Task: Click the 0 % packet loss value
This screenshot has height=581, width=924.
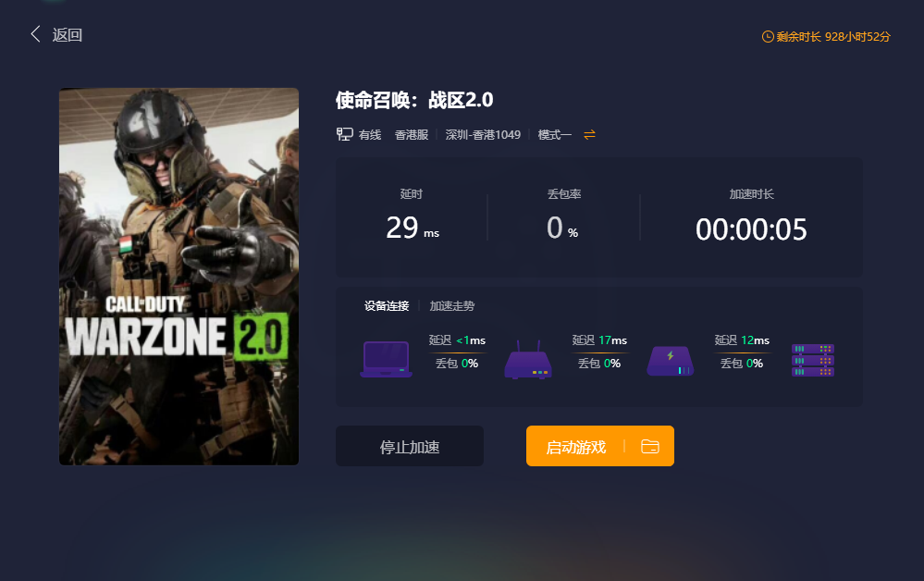Action: pyautogui.click(x=562, y=228)
